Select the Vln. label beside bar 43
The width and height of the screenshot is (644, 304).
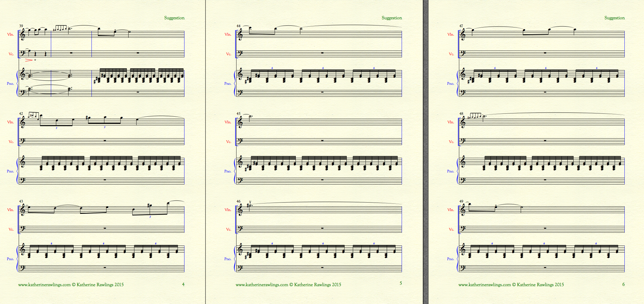click(x=11, y=210)
